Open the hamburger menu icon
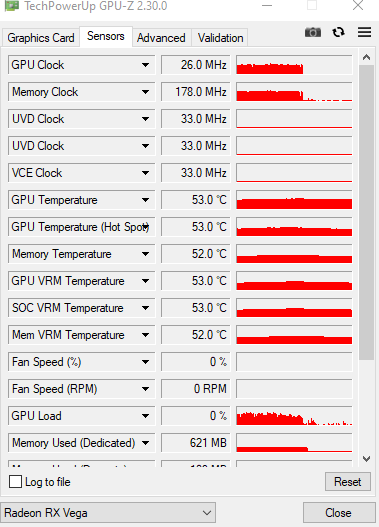The height and width of the screenshot is (527, 379). (x=365, y=32)
